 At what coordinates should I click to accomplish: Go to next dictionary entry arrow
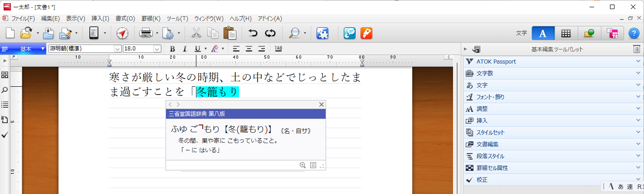pos(178,104)
